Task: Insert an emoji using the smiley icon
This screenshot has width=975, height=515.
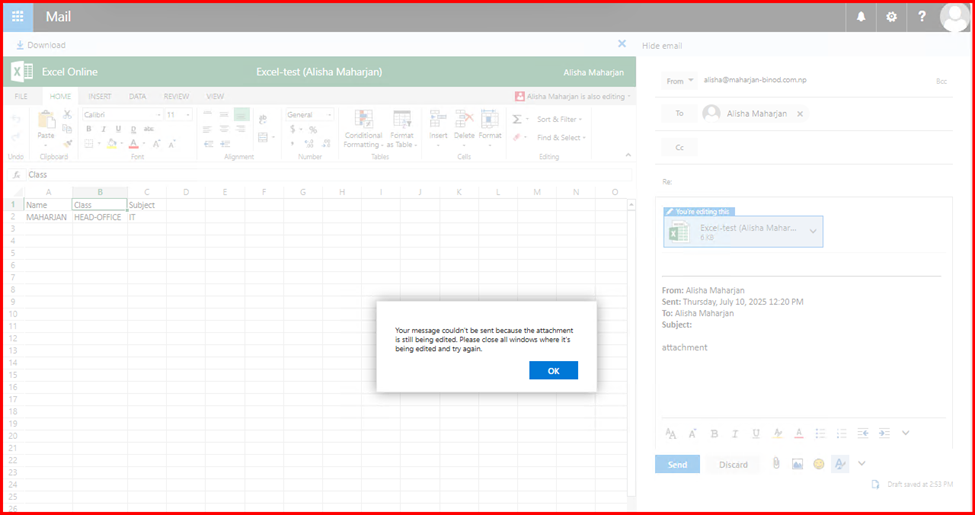Action: tap(819, 464)
